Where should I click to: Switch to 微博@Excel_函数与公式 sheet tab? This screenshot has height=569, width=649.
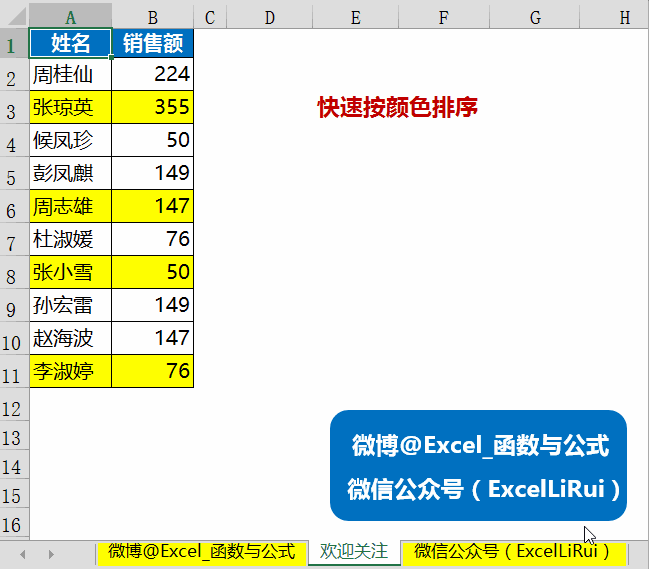click(202, 552)
